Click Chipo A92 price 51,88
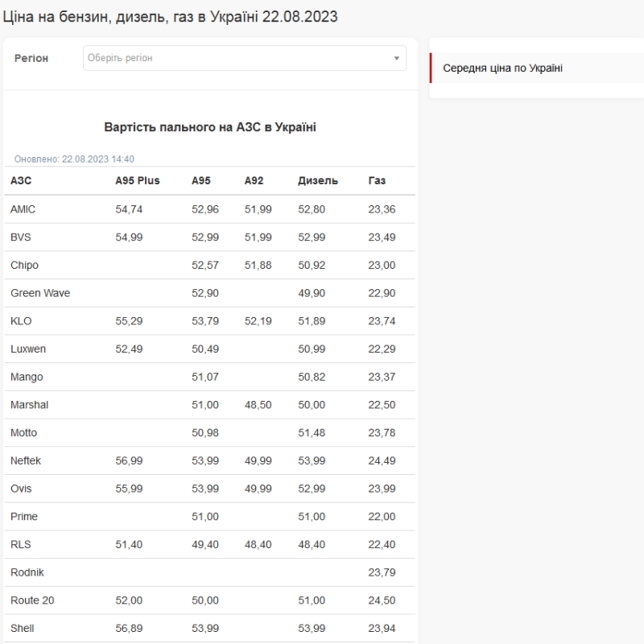This screenshot has width=644, height=644. [258, 266]
